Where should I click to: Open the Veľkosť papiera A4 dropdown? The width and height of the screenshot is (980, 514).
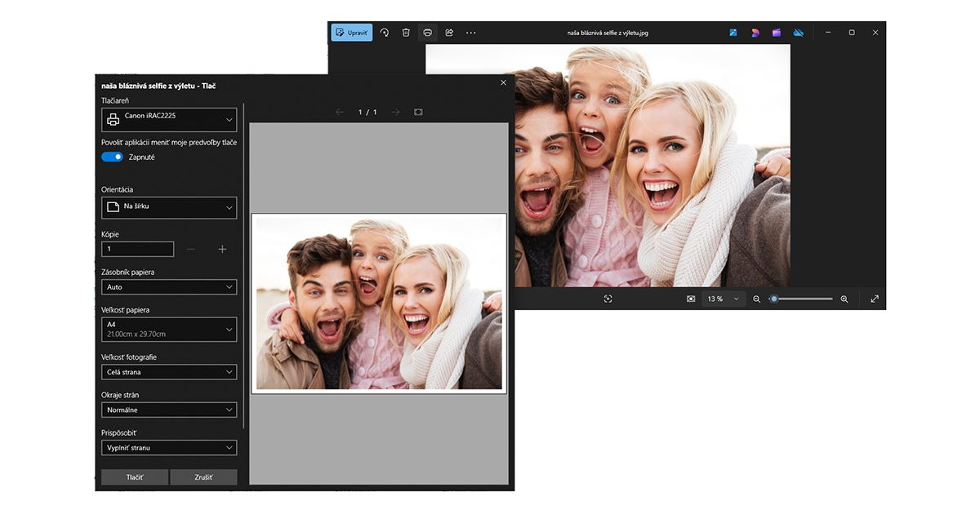pos(169,330)
